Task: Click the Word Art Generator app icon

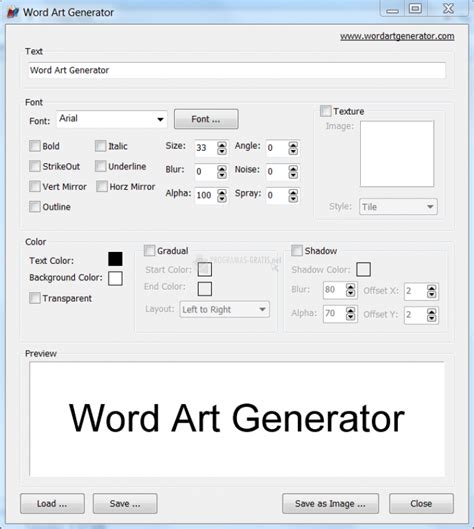Action: 12,12
